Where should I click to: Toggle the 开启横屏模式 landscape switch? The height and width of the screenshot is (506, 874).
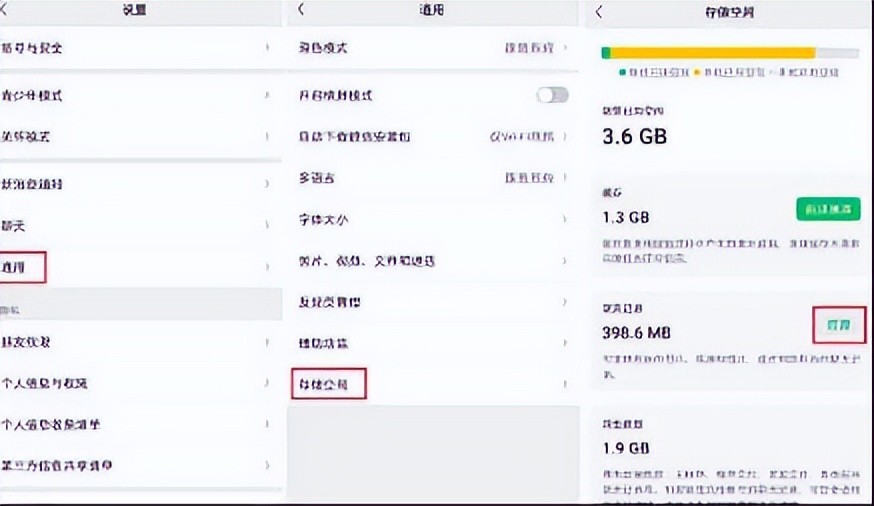coord(552,95)
